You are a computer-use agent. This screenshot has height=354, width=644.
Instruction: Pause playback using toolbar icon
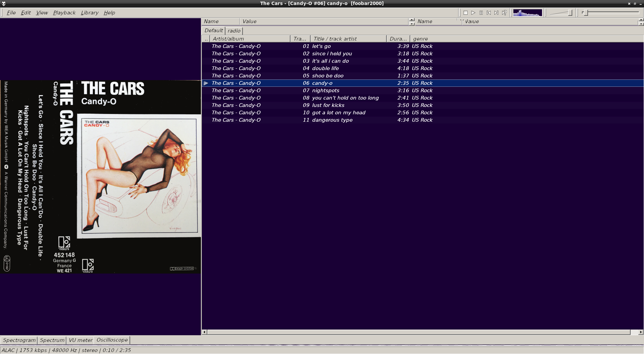481,13
